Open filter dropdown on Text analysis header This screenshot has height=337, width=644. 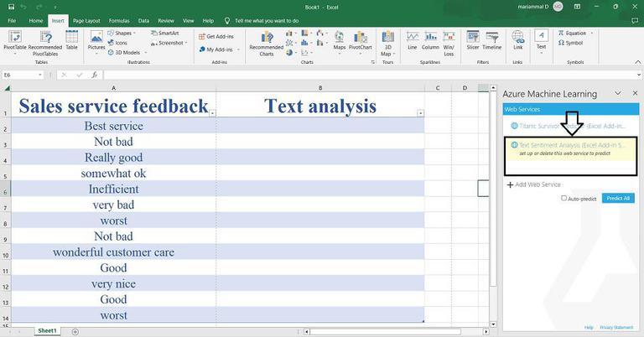point(420,113)
